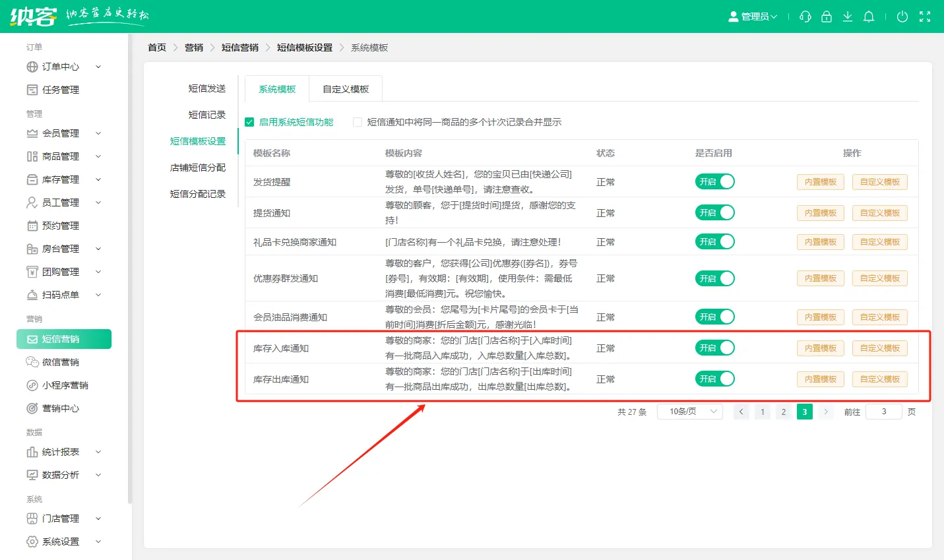Viewport: 944px width, 560px height.
Task: Click the previous page arrow
Action: 741,412
